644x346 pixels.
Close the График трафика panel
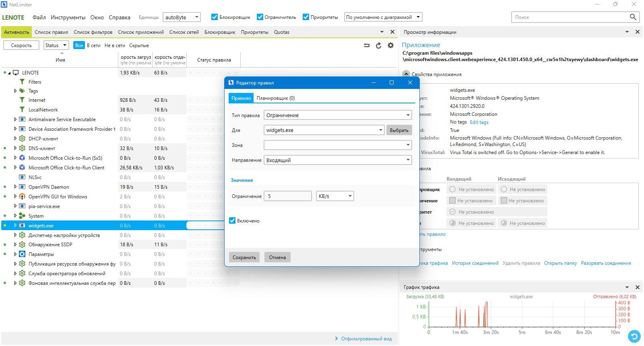637,287
